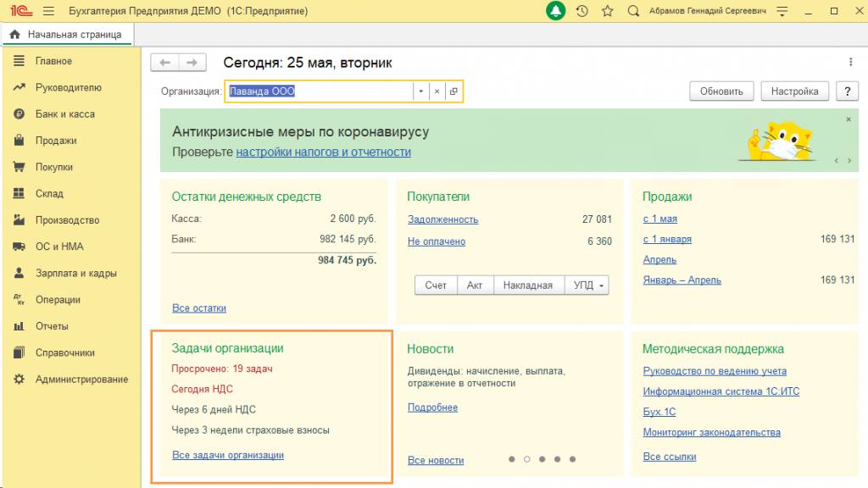Show previous banner with left chevron
The width and height of the screenshot is (868, 488).
coord(836,161)
